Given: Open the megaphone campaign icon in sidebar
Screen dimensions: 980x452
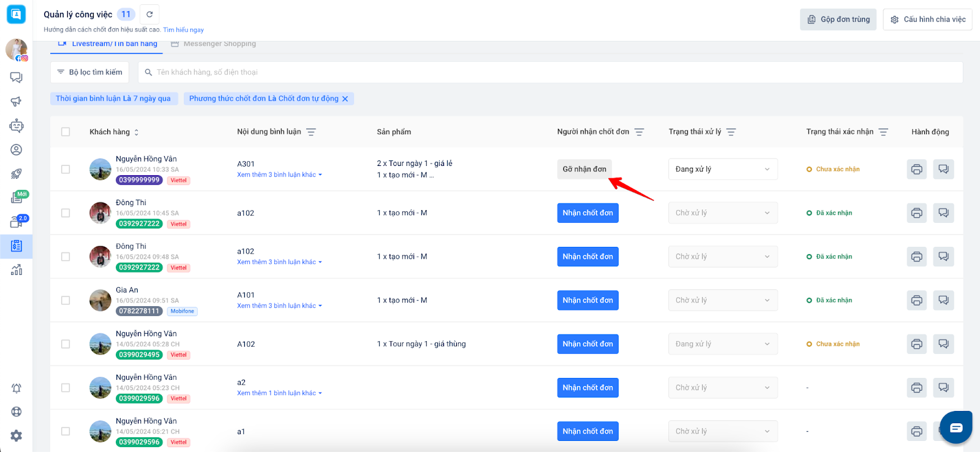Looking at the screenshot, I should pyautogui.click(x=17, y=102).
